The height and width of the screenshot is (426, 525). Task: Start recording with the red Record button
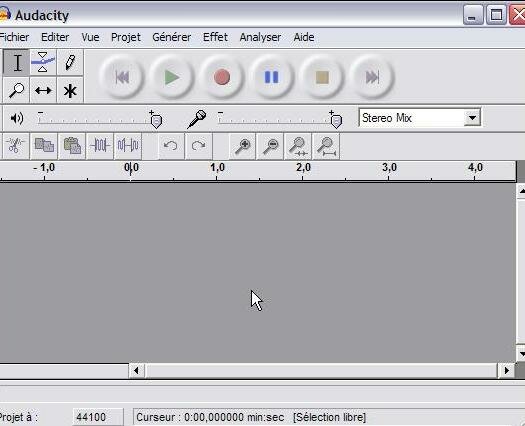pos(222,77)
